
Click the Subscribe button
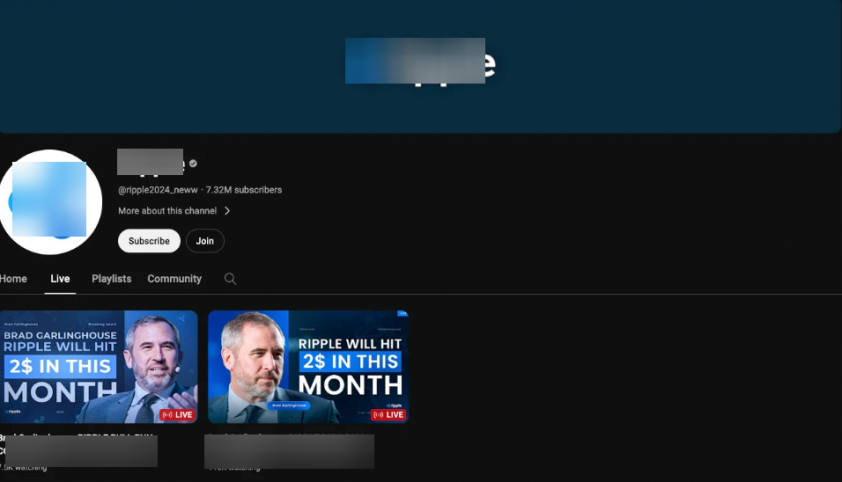click(149, 241)
